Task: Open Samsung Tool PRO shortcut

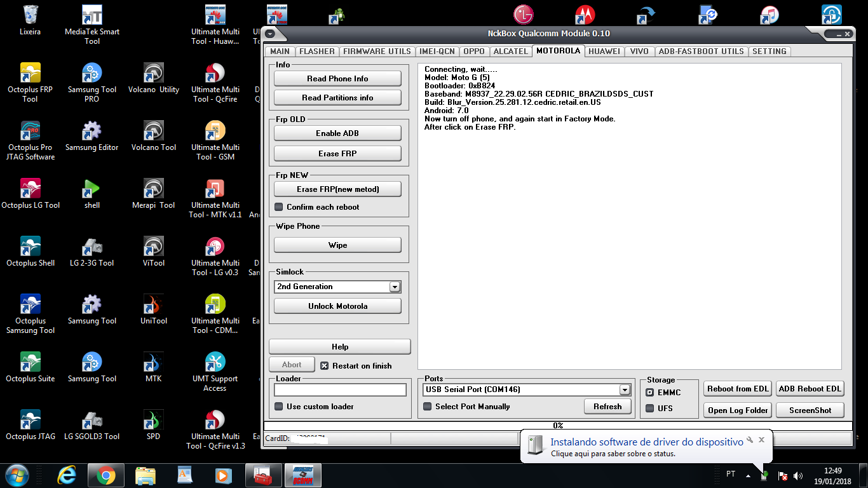Action: [92, 83]
